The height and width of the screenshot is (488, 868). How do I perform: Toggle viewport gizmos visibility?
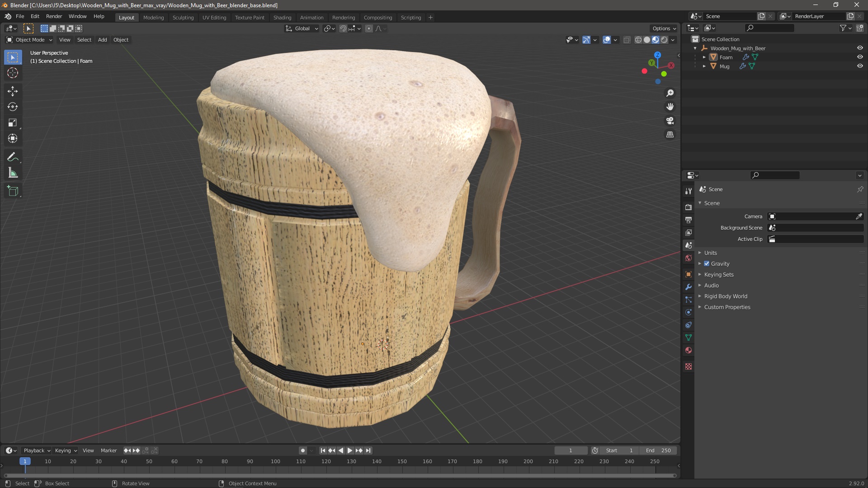[586, 40]
